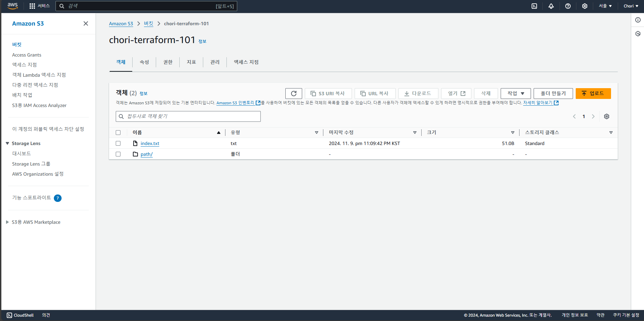Viewport: 644px width, 321px height.
Task: Click the external link icon after 자세히 알아보기
Action: pyautogui.click(x=556, y=103)
